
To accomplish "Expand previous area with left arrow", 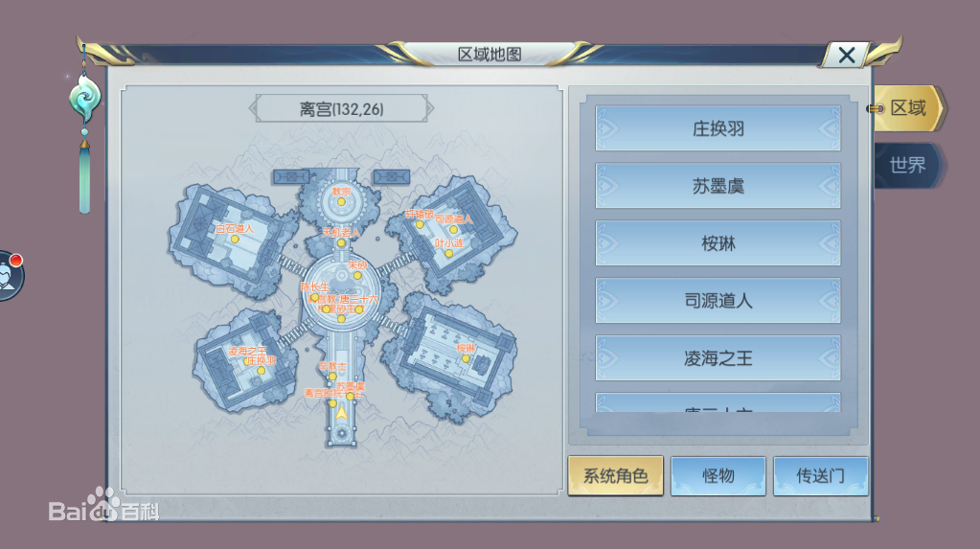I will pos(253,109).
